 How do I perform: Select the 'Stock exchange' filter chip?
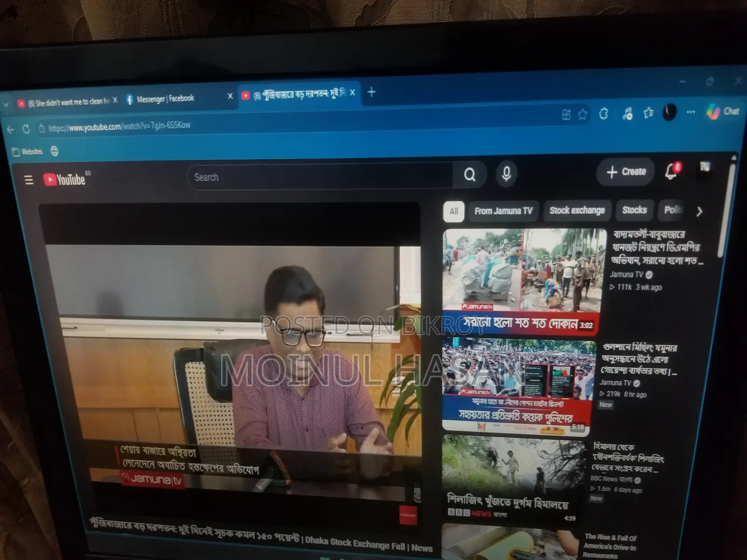[x=577, y=210]
